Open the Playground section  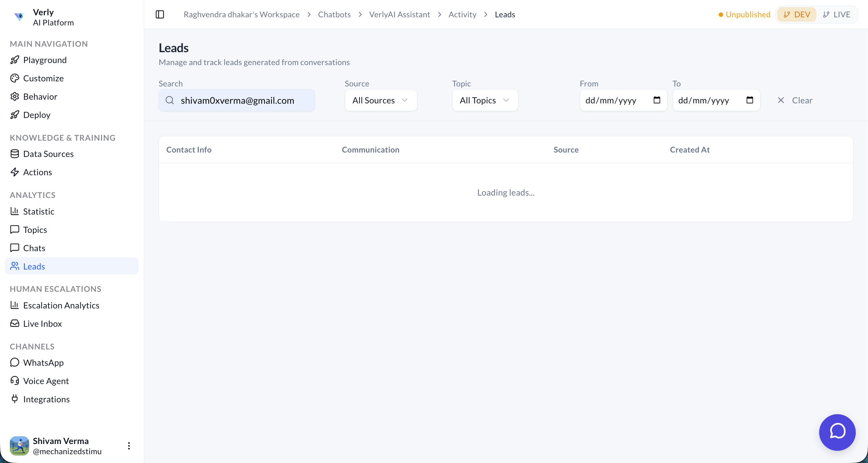[45, 60]
